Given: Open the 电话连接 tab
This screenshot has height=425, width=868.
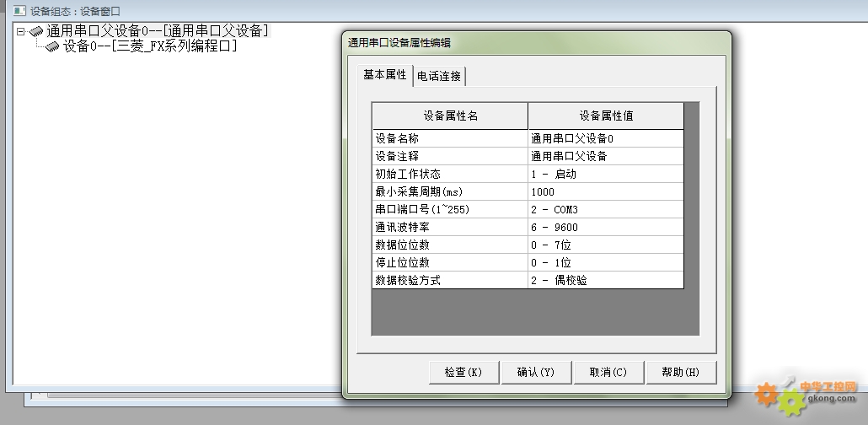Looking at the screenshot, I should (x=439, y=76).
